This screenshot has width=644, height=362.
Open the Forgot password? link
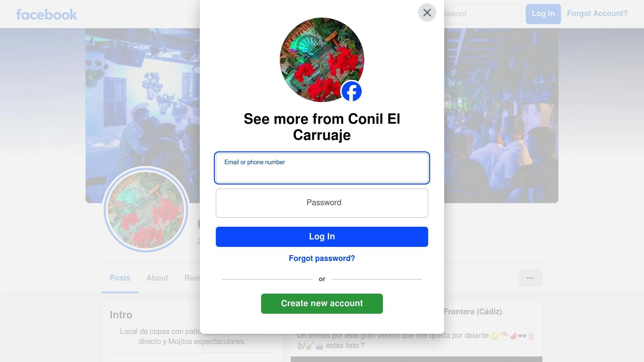(322, 258)
